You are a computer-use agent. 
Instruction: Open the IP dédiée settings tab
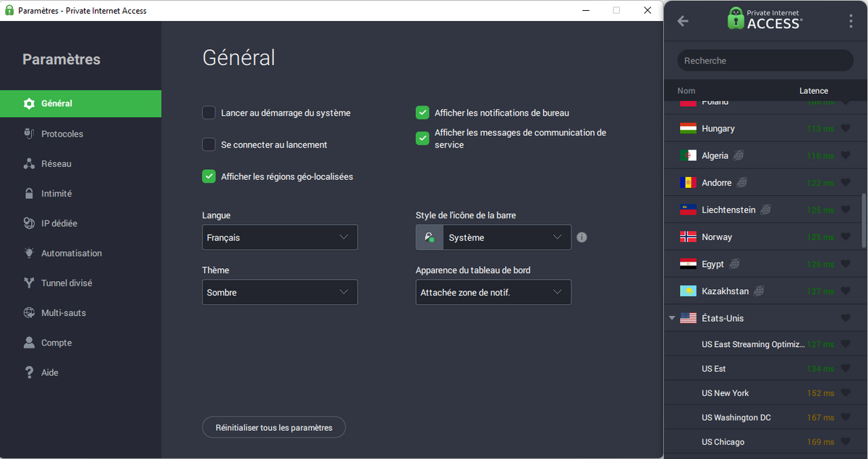click(80, 223)
